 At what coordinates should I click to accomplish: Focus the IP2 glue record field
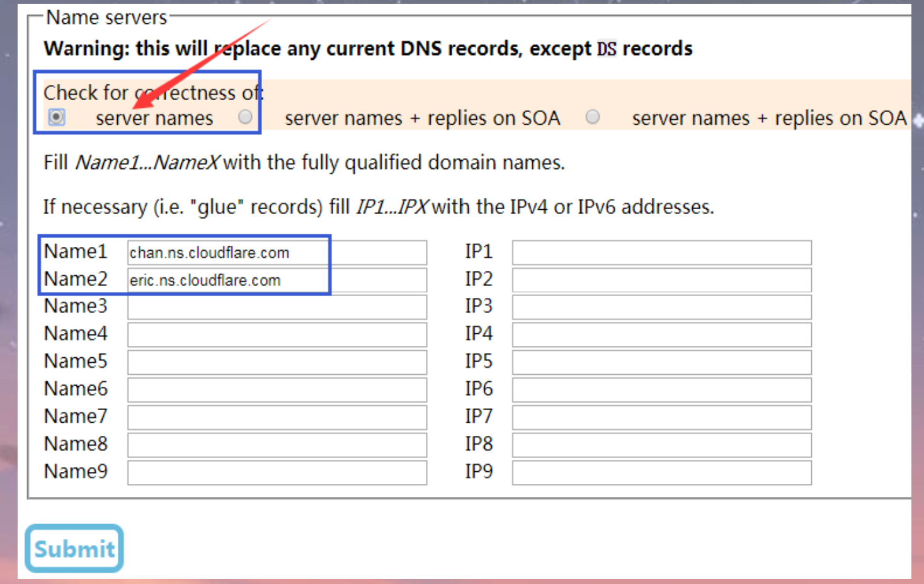pyautogui.click(x=661, y=280)
